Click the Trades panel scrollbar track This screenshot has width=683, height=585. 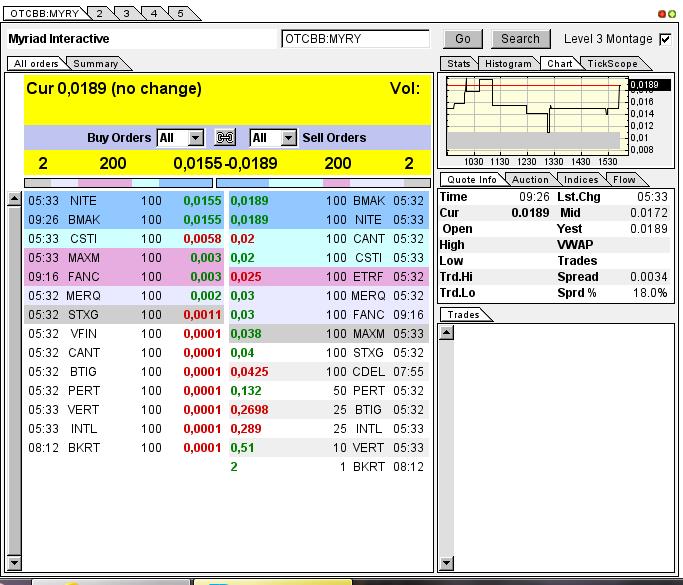coord(446,448)
